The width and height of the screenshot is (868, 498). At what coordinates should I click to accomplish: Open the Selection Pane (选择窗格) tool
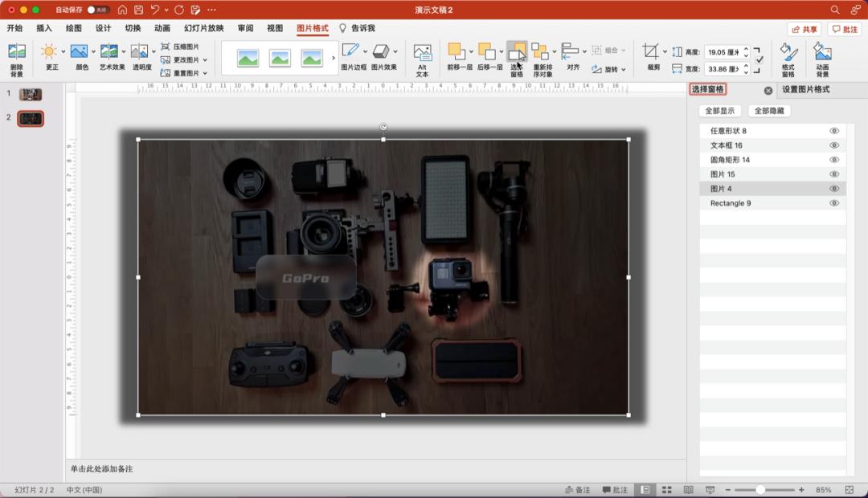tap(517, 53)
